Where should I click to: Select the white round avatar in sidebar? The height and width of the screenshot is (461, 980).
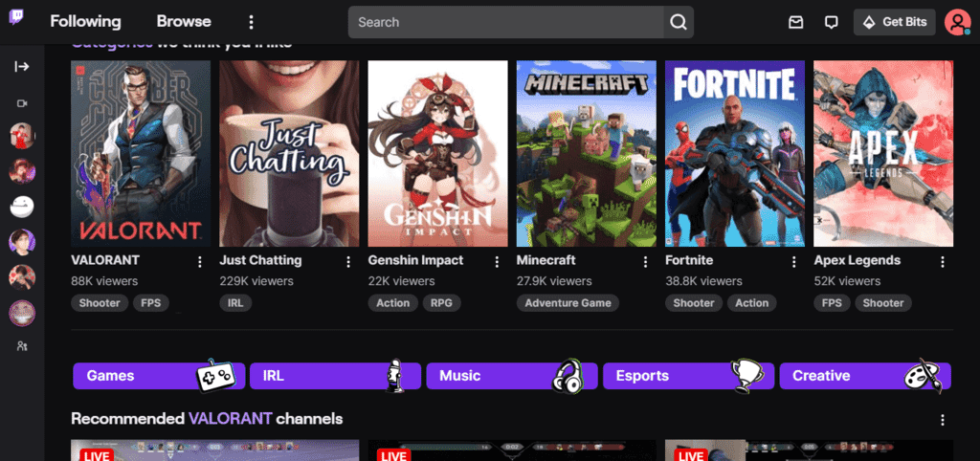[22, 207]
